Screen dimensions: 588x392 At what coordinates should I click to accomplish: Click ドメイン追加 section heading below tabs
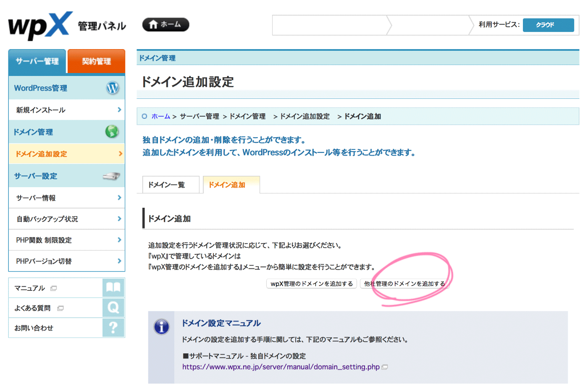coord(169,219)
